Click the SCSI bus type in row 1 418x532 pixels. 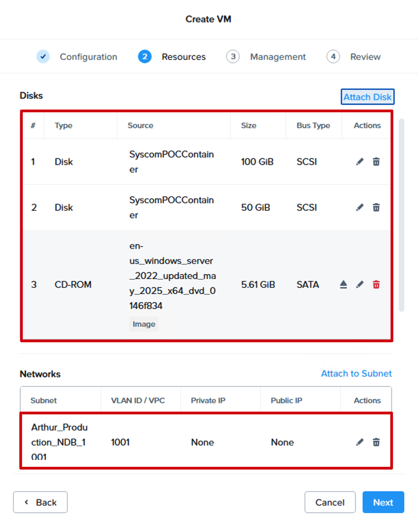tap(307, 162)
